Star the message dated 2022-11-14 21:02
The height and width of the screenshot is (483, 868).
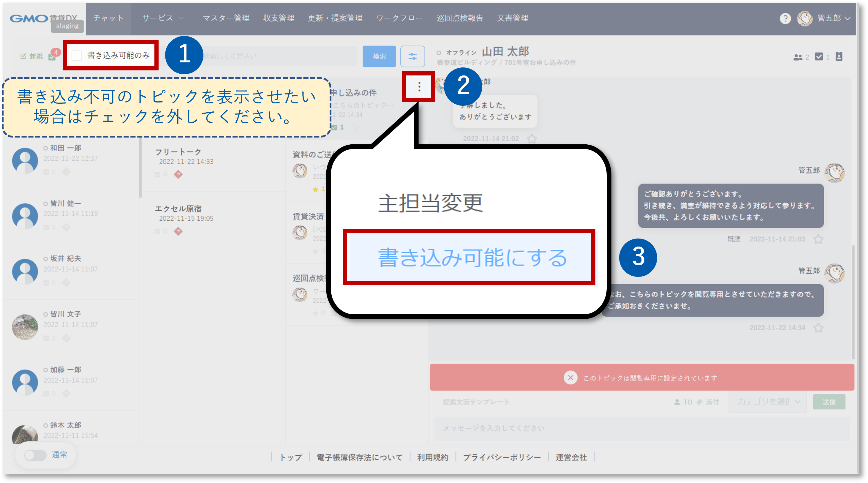click(532, 138)
